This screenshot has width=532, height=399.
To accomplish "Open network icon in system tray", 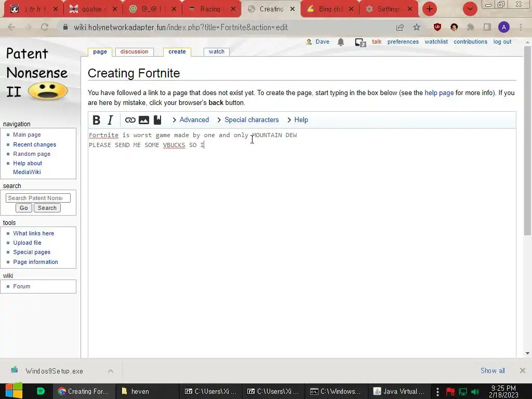I will (x=463, y=392).
